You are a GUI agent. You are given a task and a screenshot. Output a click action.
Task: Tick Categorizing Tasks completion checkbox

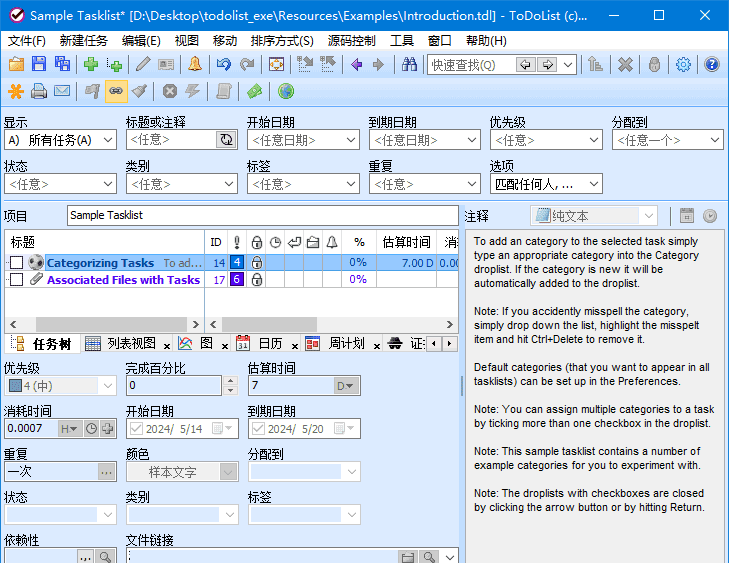17,263
